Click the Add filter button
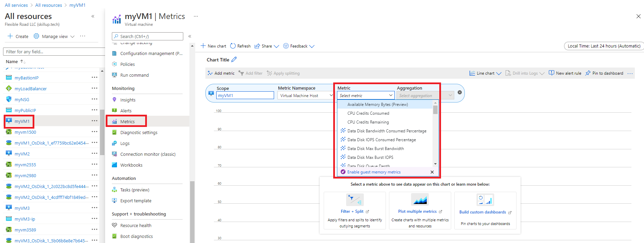Image resolution: width=644 pixels, height=243 pixels. (250, 73)
